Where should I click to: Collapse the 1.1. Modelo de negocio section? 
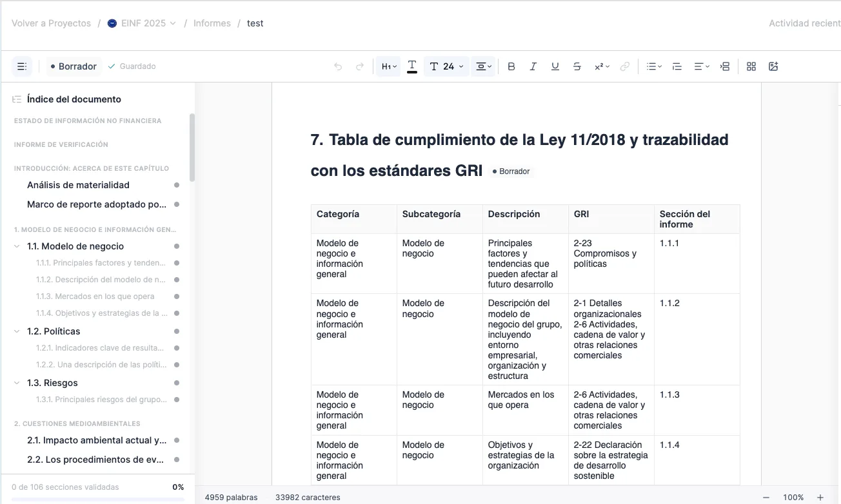(x=17, y=246)
